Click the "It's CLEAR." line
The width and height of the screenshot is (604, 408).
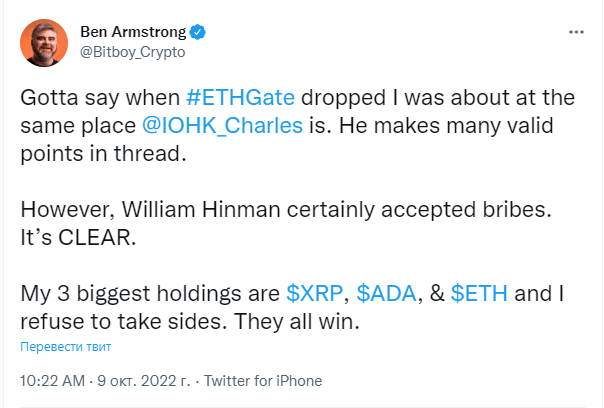click(x=78, y=238)
